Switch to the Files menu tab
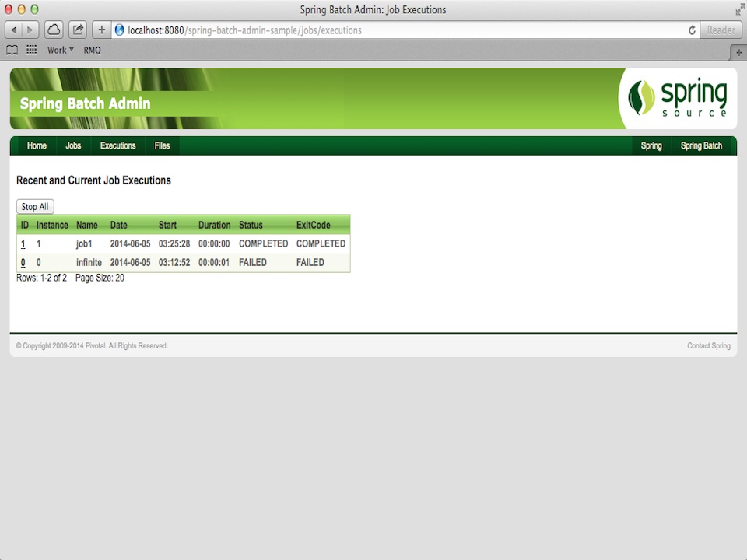 pyautogui.click(x=162, y=146)
